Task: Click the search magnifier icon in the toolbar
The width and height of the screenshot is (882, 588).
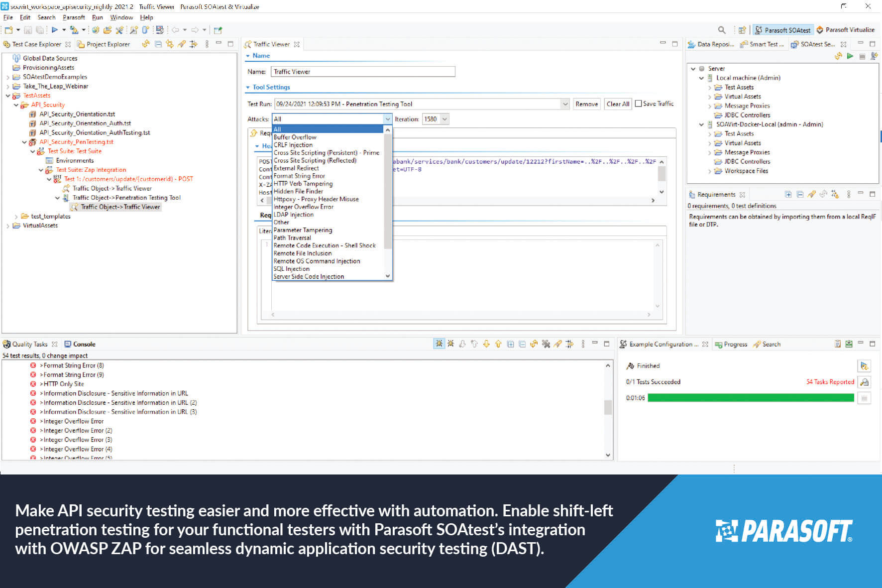Action: coord(722,30)
